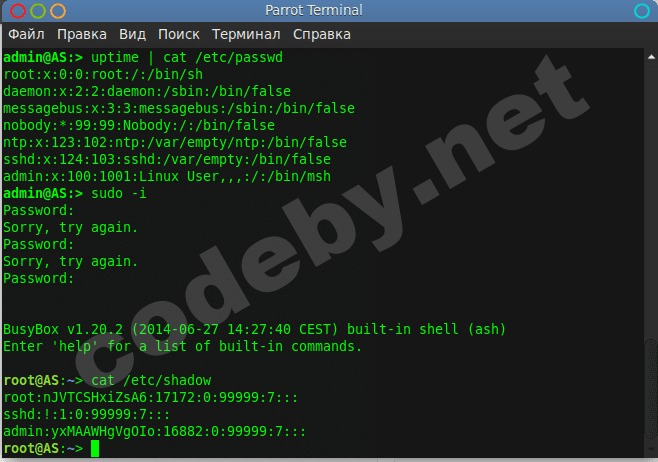Viewport: 658px width, 462px height.
Task: Click the line starting with 'messagebus:x:3:3'
Action: (179, 109)
